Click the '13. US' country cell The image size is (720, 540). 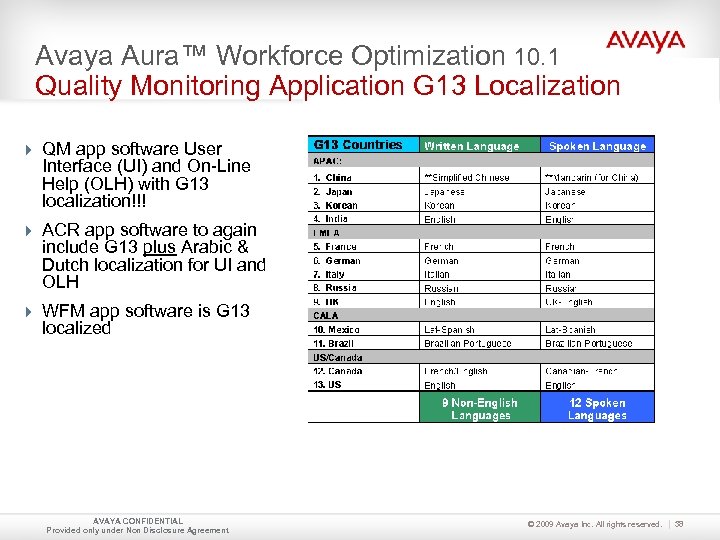tap(363, 384)
